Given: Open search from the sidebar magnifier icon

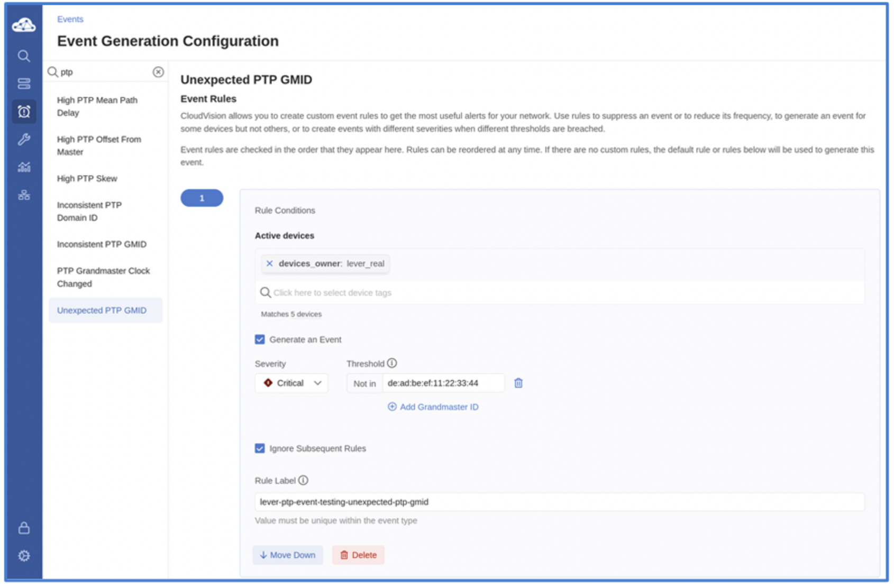Looking at the screenshot, I should (24, 56).
